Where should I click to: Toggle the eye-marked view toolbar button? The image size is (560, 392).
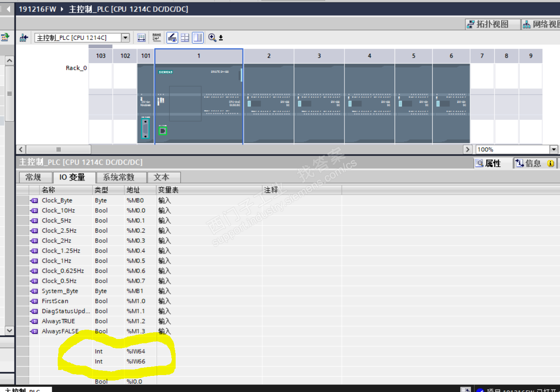click(x=172, y=38)
